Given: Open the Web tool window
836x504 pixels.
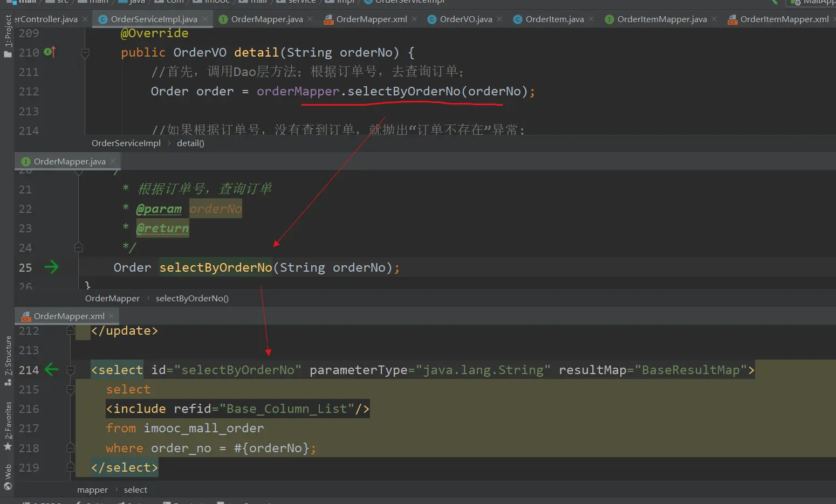Looking at the screenshot, I should (x=8, y=477).
